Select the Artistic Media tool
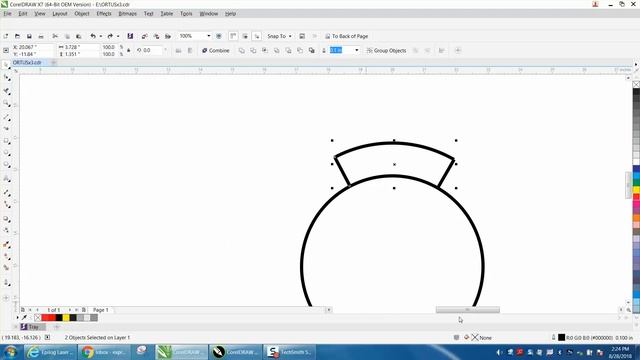This screenshot has height=360, width=640. pyautogui.click(x=7, y=129)
